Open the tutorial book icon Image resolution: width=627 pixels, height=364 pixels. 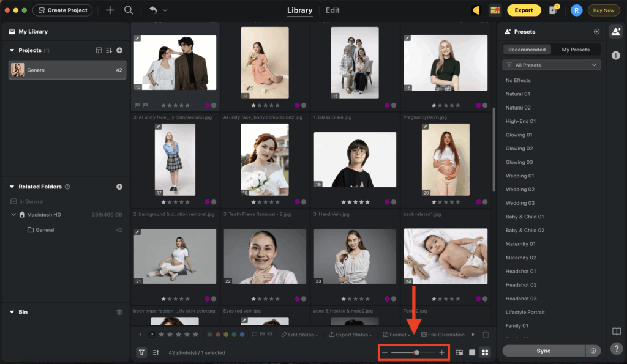[x=616, y=331]
